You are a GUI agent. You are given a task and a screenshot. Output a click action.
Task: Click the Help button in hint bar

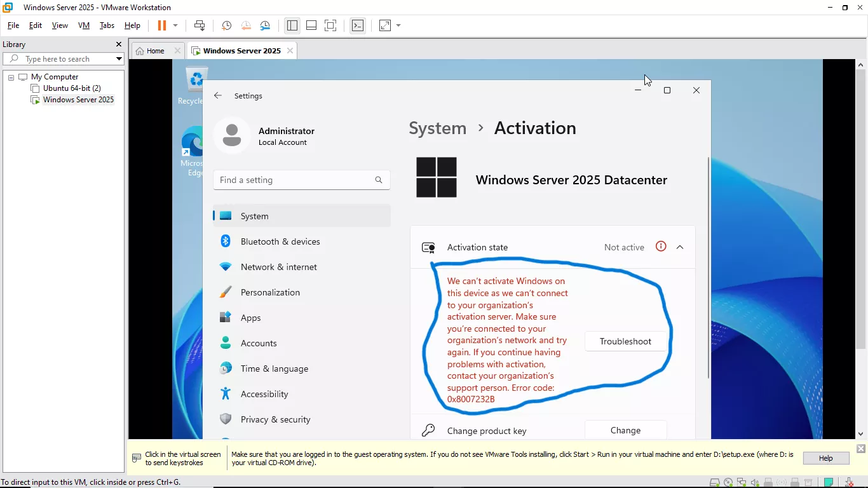(x=825, y=458)
